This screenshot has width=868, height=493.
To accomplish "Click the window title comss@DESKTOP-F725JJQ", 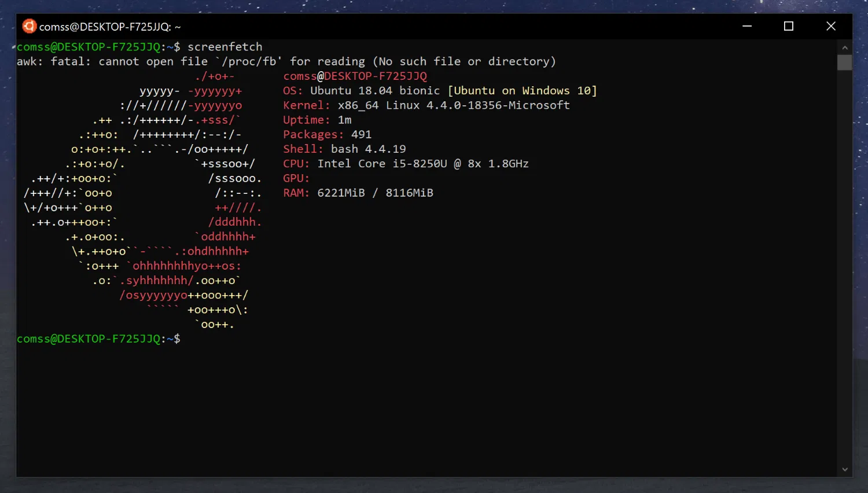I will (109, 26).
